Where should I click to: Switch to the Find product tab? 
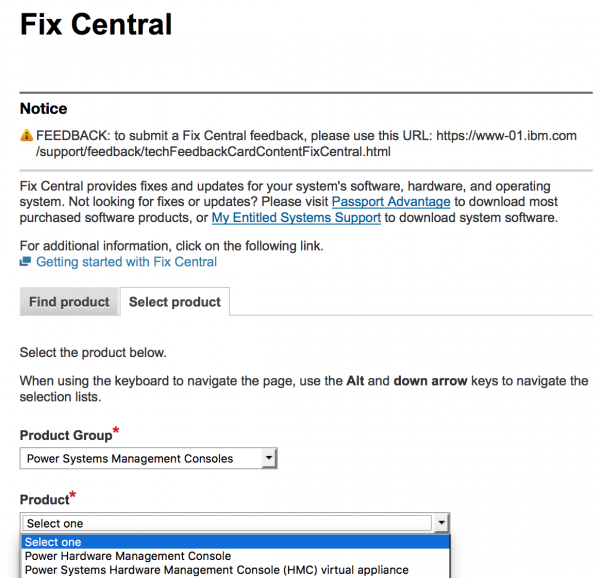pyautogui.click(x=69, y=302)
